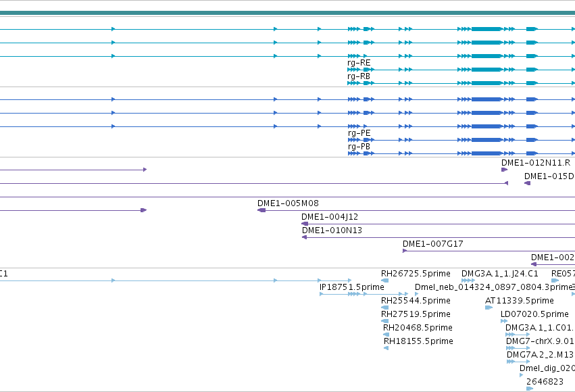Select the rg-RE transcript label
The height and width of the screenshot is (392, 575).
(x=359, y=63)
